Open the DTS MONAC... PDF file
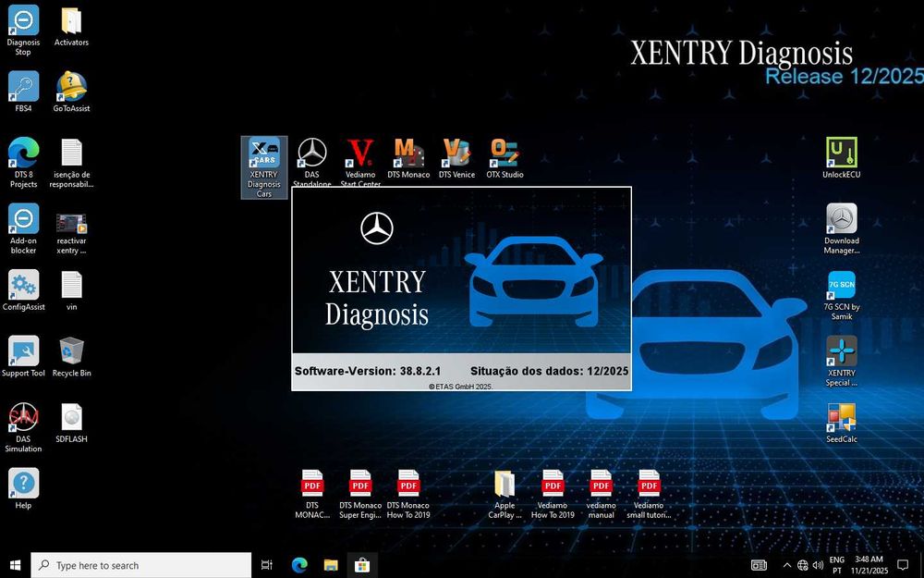 (311, 494)
